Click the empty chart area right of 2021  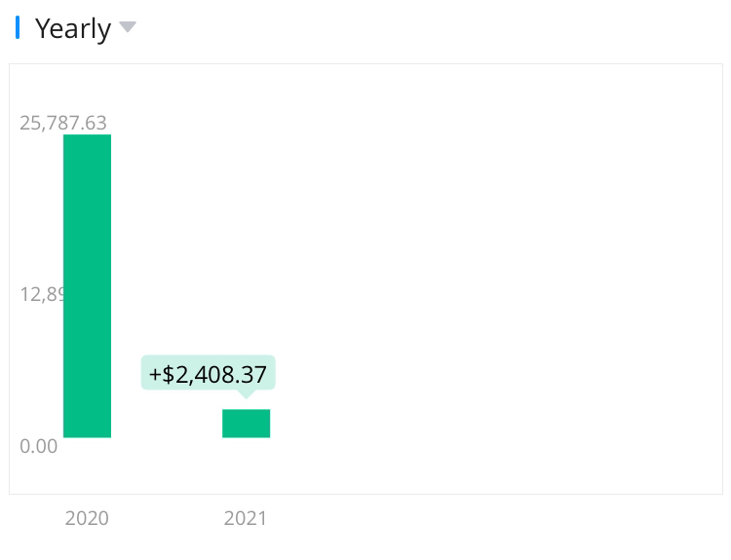click(x=487, y=292)
